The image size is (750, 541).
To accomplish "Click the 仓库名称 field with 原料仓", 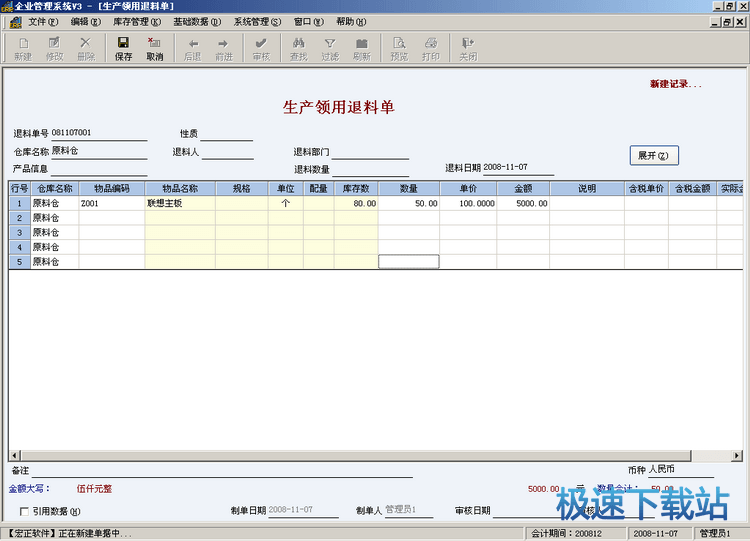I will [99, 152].
